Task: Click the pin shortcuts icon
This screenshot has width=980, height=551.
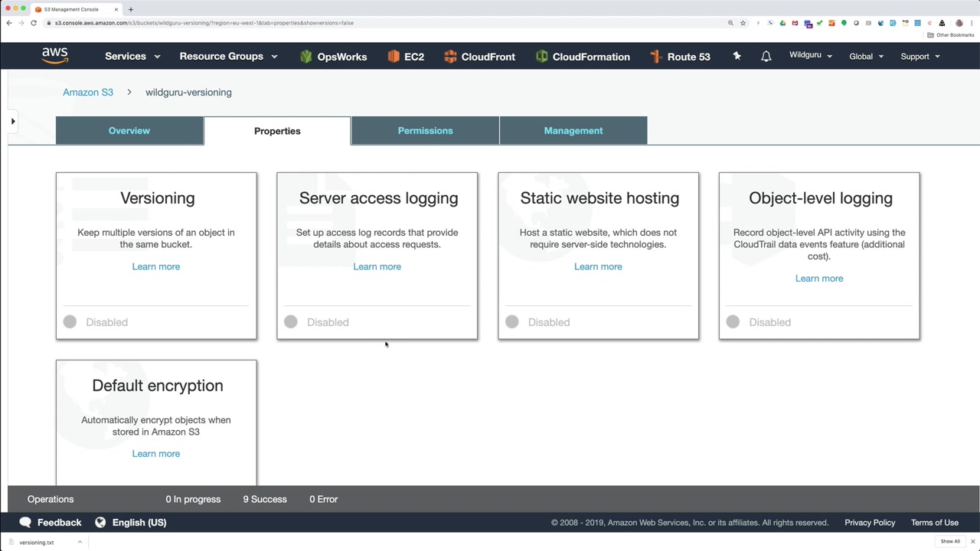Action: 737,57
